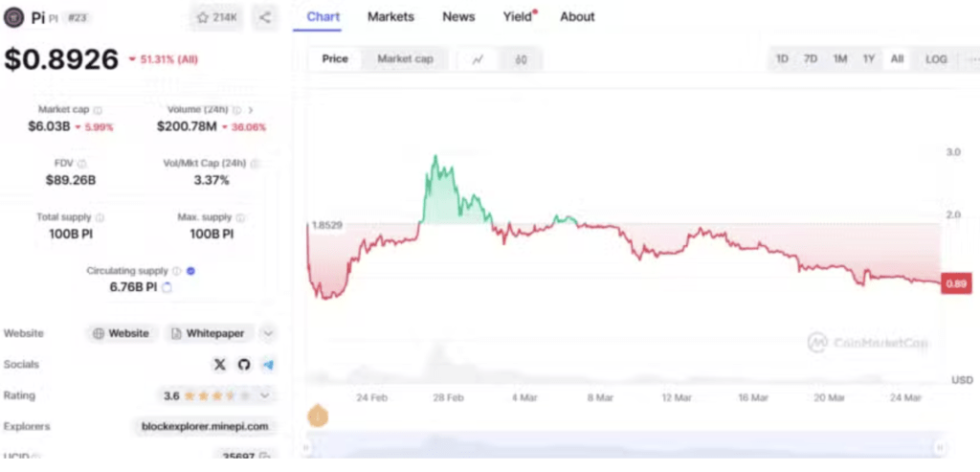Set chart range to 1Y
The image size is (980, 472).
(869, 59)
